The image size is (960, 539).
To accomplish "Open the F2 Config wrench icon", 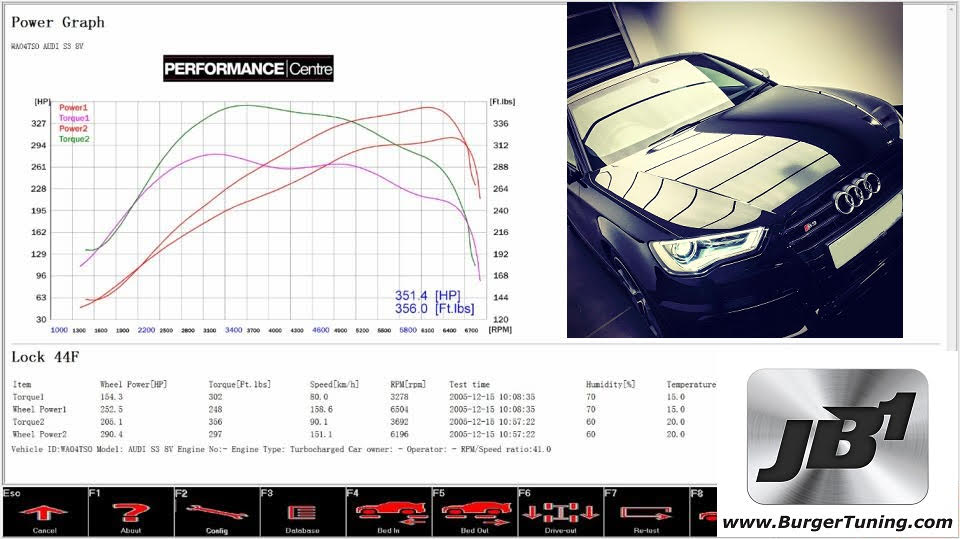I will tap(216, 511).
